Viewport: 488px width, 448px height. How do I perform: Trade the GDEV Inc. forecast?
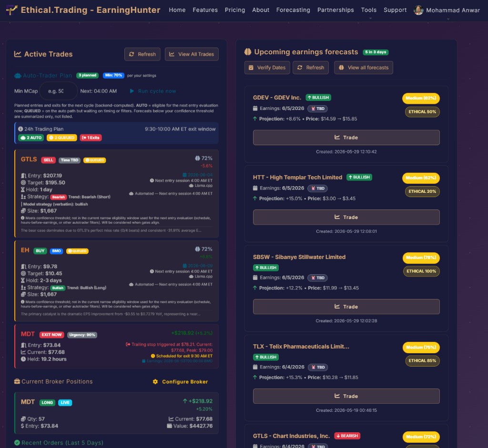coord(346,138)
